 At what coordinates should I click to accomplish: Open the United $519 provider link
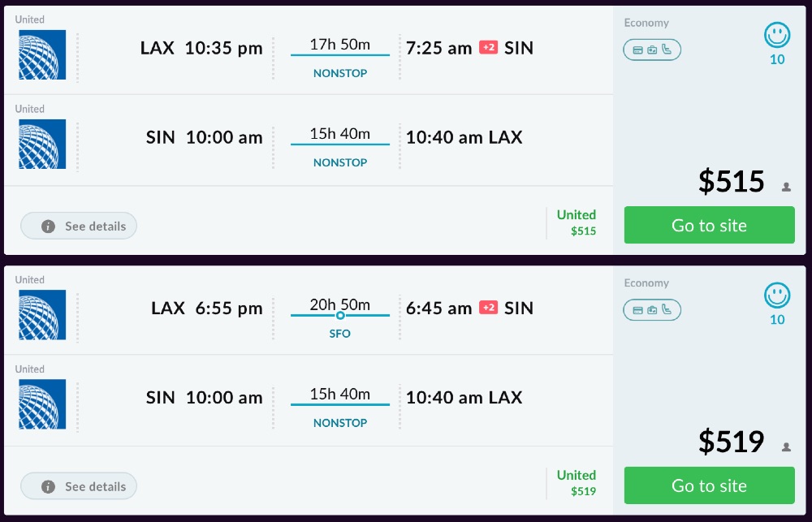coord(577,482)
